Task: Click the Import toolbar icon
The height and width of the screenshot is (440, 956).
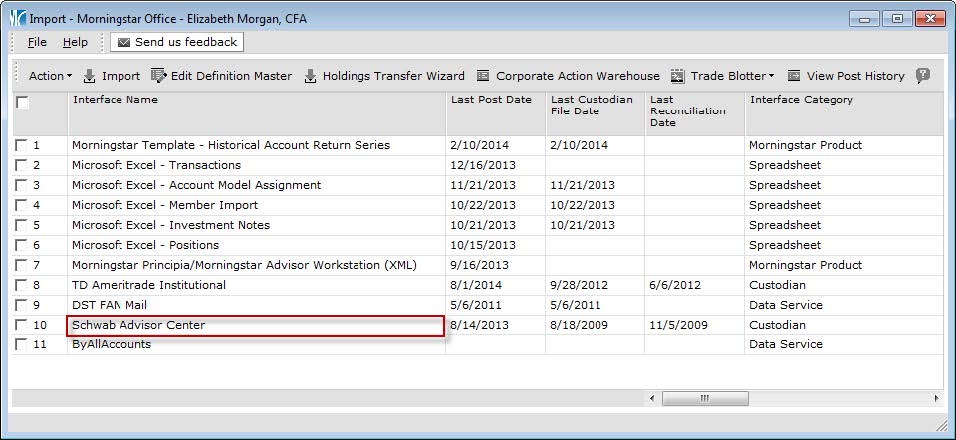Action: pyautogui.click(x=90, y=76)
